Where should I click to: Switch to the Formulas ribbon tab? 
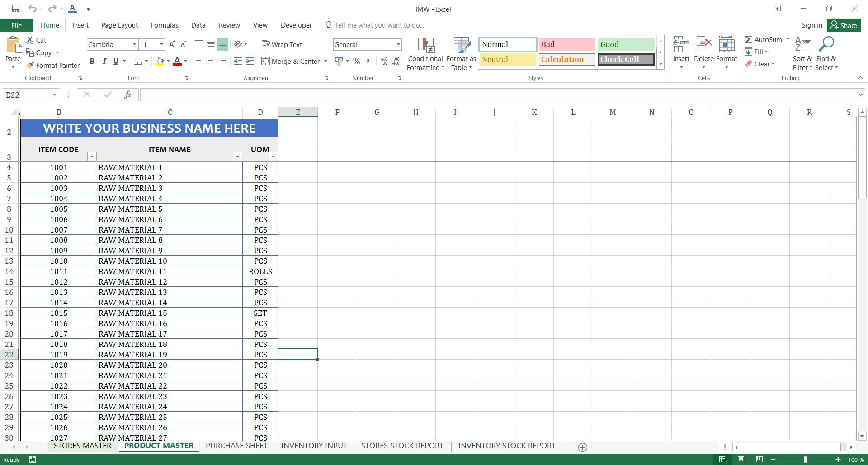tap(164, 25)
